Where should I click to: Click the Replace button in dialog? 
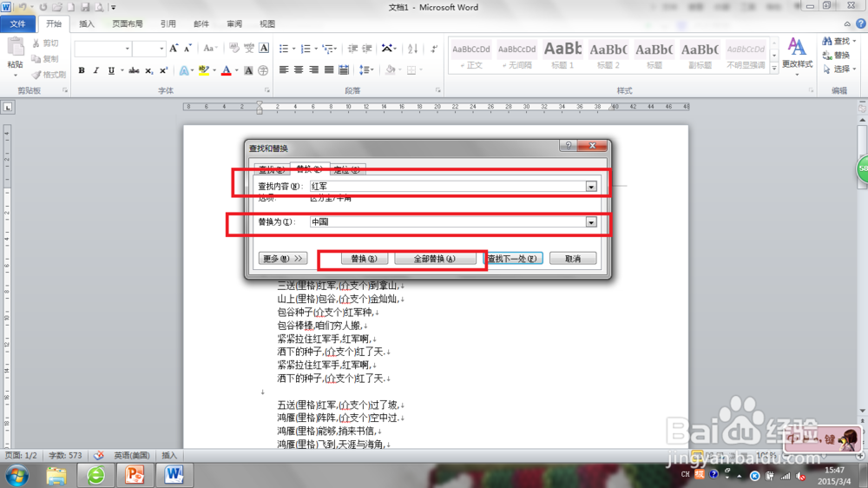click(364, 259)
